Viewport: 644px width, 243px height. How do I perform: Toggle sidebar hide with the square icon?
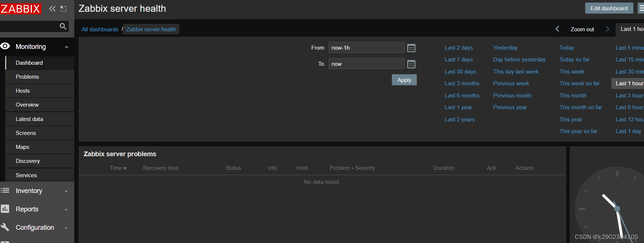[63, 8]
